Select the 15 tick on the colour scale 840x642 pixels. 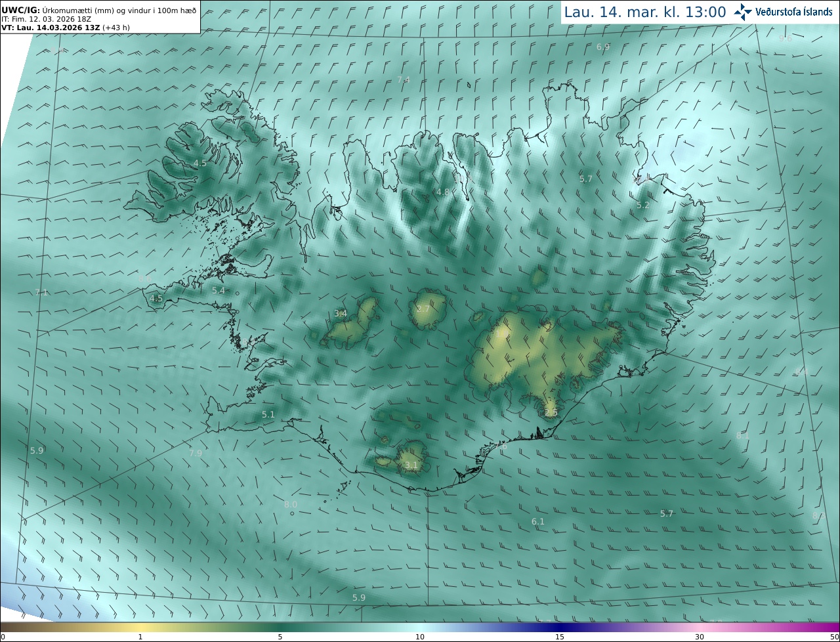(560, 637)
